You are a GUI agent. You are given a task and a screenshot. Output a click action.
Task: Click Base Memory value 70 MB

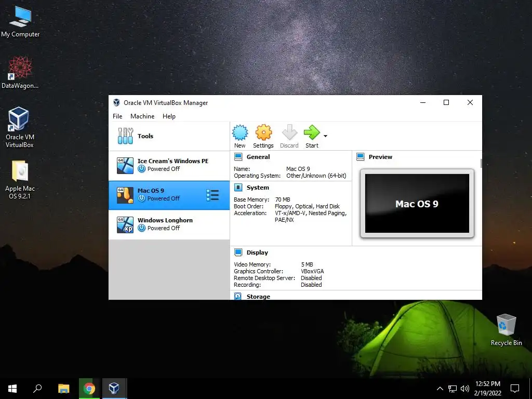(283, 199)
